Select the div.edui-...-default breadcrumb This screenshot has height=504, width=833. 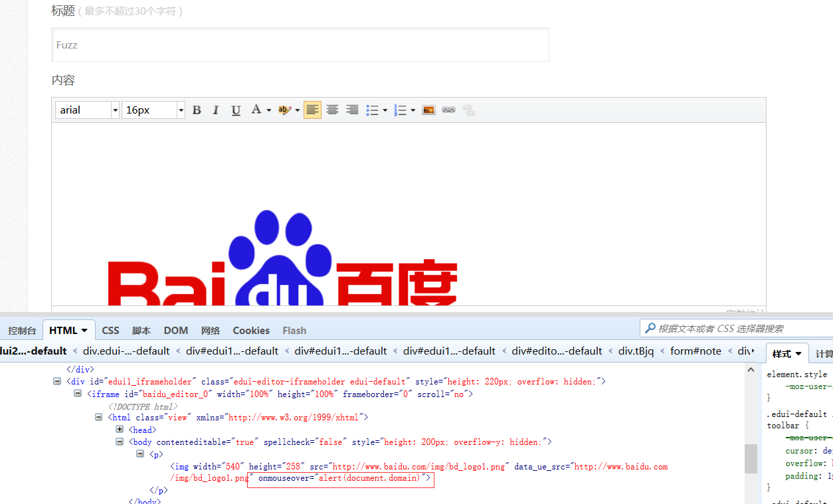[x=126, y=351]
